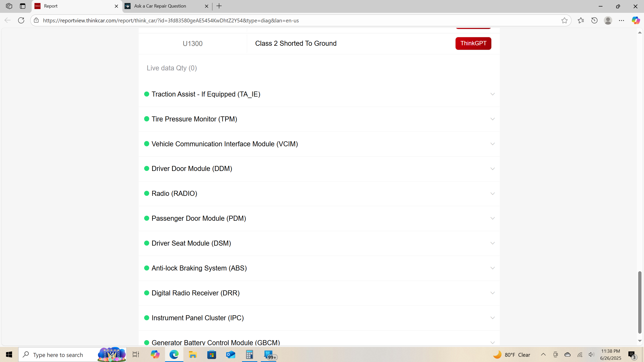Image resolution: width=644 pixels, height=362 pixels.
Task: Open Settings and more ellipsis
Action: click(621, 20)
